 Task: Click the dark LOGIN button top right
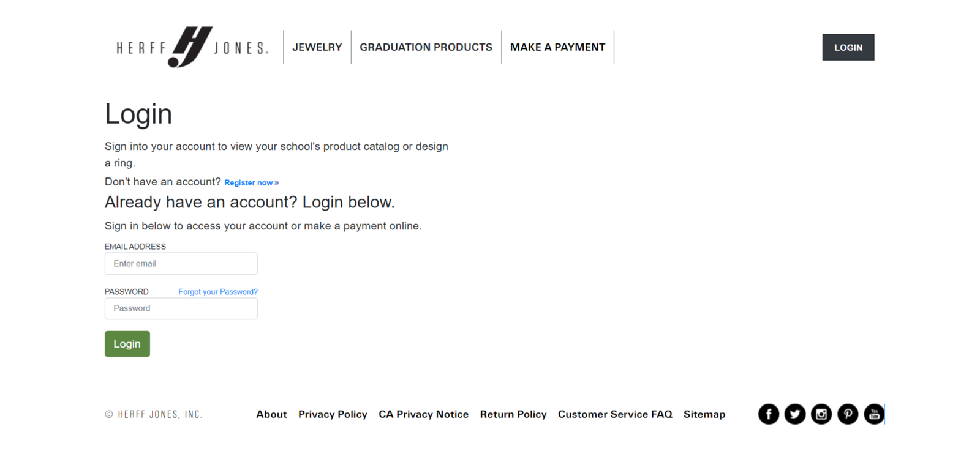click(848, 47)
